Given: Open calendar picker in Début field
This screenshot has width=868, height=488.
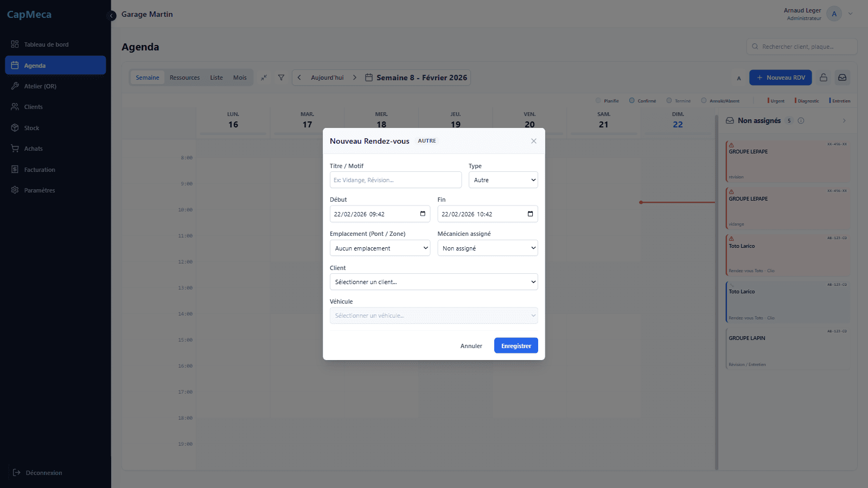Looking at the screenshot, I should [423, 214].
